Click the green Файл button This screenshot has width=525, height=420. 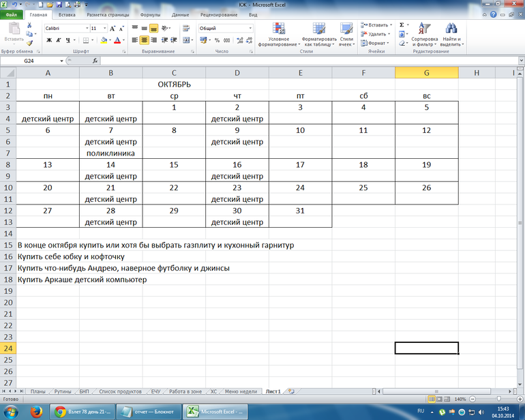12,14
